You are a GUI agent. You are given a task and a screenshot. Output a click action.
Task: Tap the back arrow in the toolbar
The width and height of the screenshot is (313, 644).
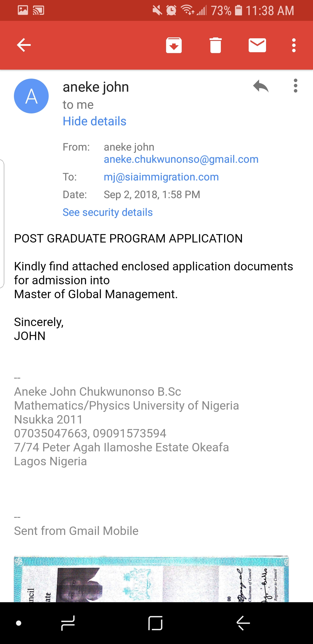pos(24,45)
